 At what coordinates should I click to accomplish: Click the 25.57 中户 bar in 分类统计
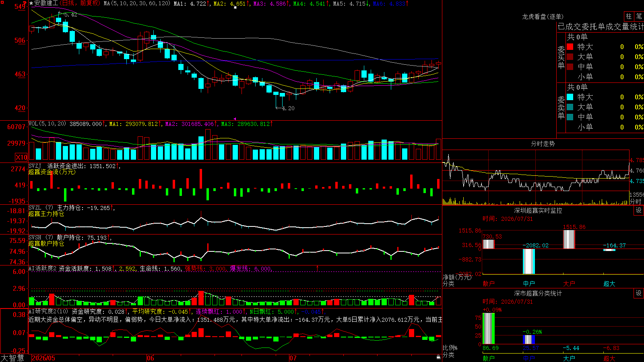click(529, 339)
